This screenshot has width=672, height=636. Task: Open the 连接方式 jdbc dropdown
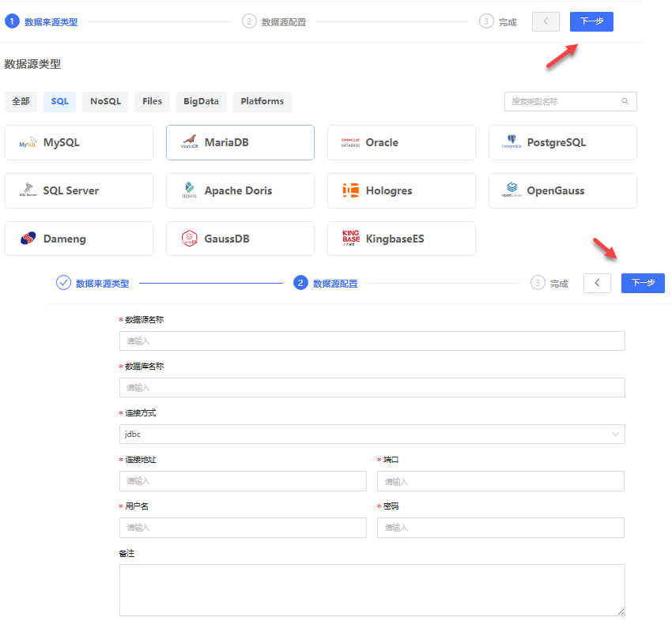coord(372,435)
